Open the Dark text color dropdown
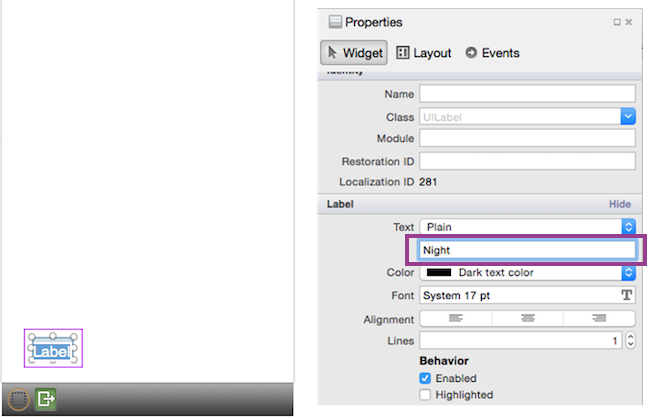Screen dimensions: 650x418 click(628, 272)
